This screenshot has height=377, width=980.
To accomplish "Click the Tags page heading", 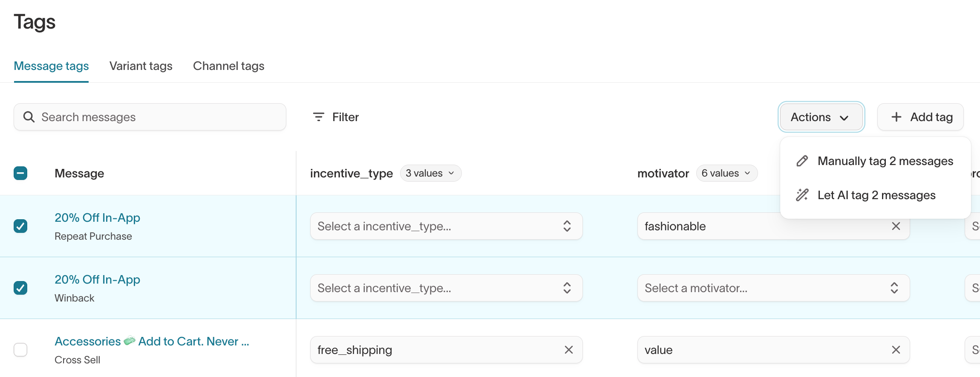I will [x=35, y=22].
